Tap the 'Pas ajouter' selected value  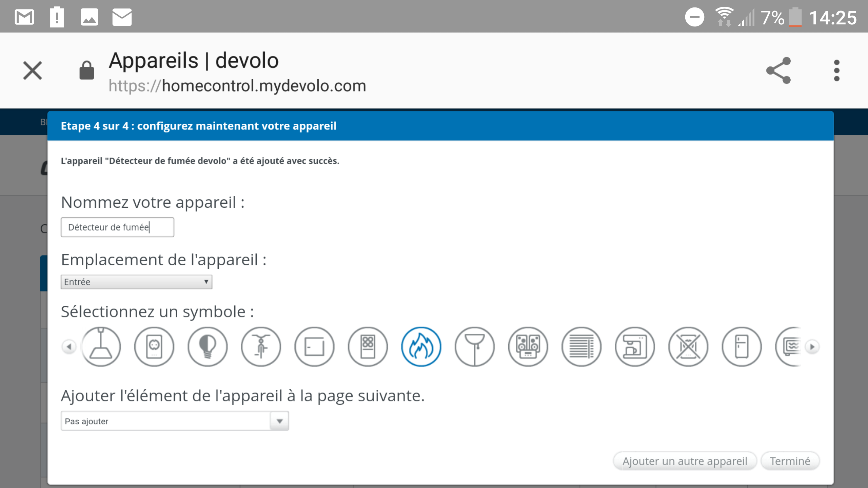click(x=86, y=421)
